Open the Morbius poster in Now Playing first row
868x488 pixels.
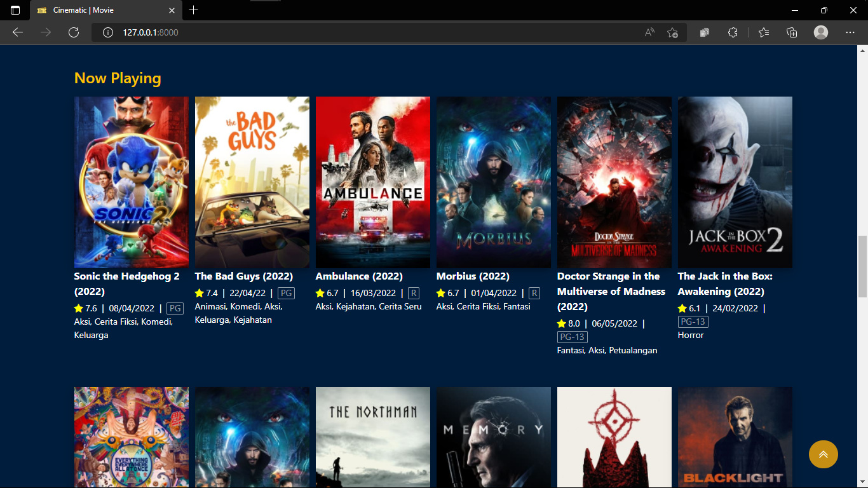pyautogui.click(x=494, y=182)
